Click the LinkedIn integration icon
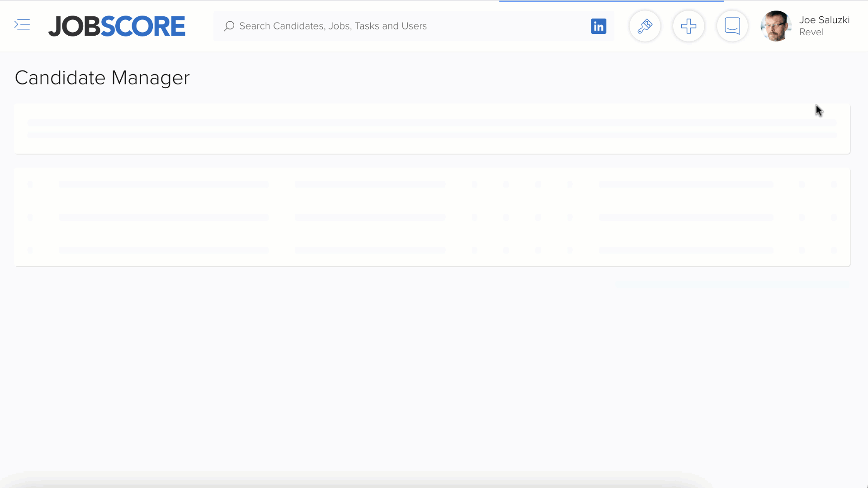 pos(598,26)
